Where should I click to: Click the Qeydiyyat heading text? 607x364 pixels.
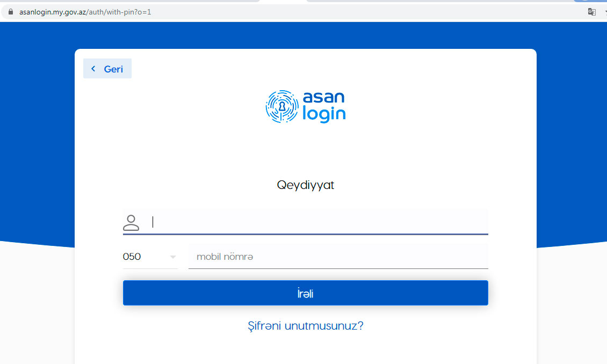[x=305, y=185]
